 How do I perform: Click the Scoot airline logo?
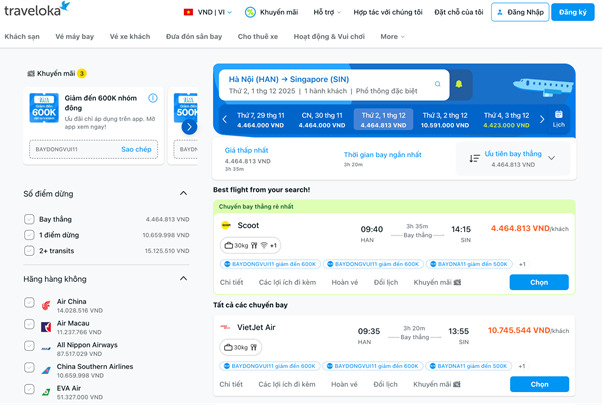point(226,225)
